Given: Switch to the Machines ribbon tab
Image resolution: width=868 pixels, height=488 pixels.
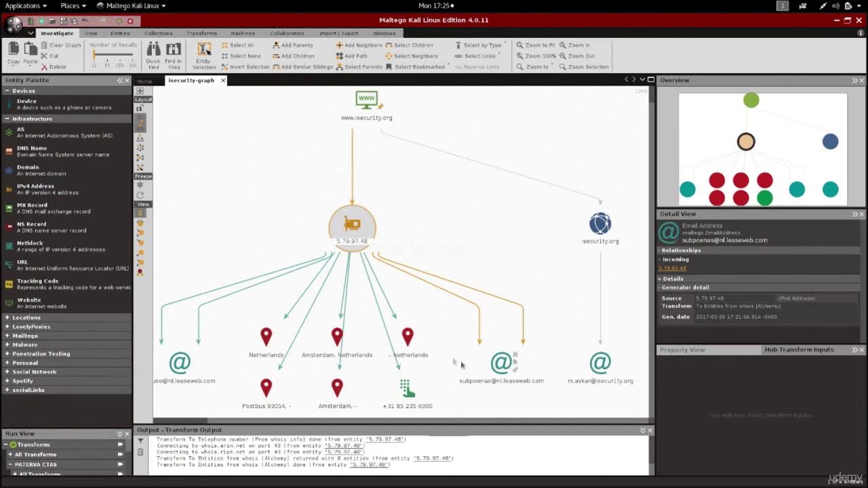Looking at the screenshot, I should point(242,33).
